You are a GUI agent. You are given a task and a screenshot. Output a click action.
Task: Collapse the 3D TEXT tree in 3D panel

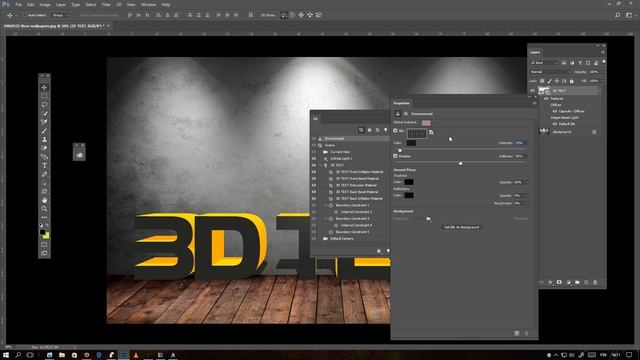click(x=320, y=165)
